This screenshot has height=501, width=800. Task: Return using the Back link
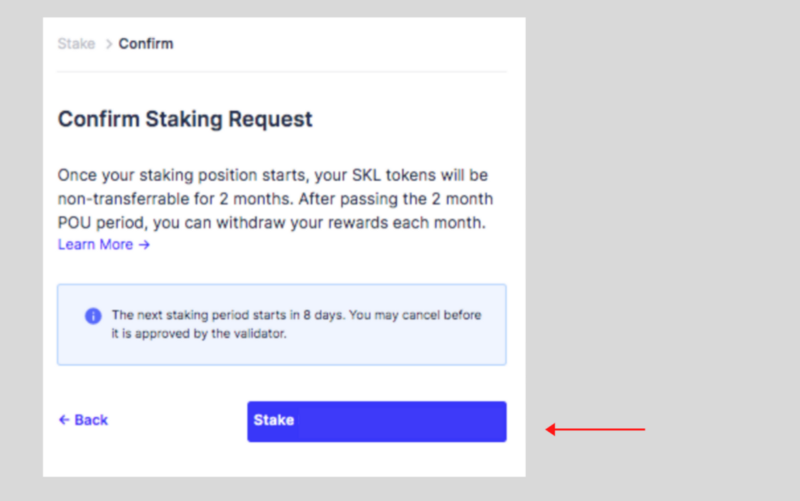[x=83, y=420]
